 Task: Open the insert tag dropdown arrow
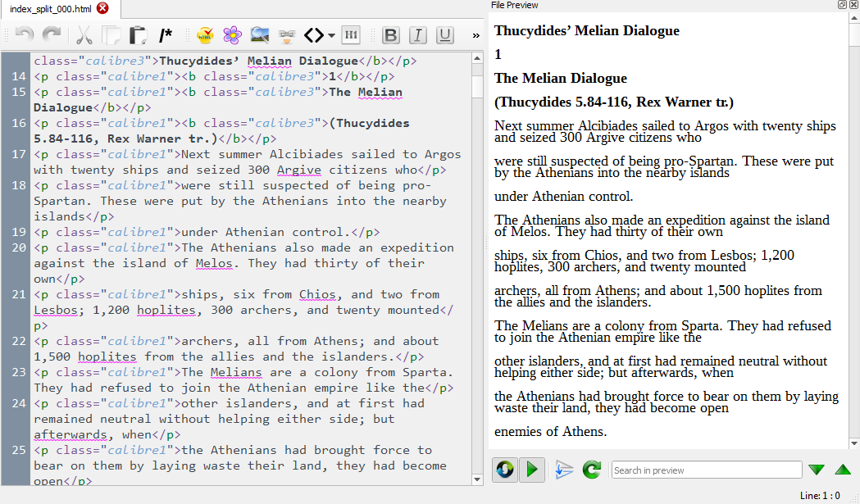pyautogui.click(x=331, y=35)
